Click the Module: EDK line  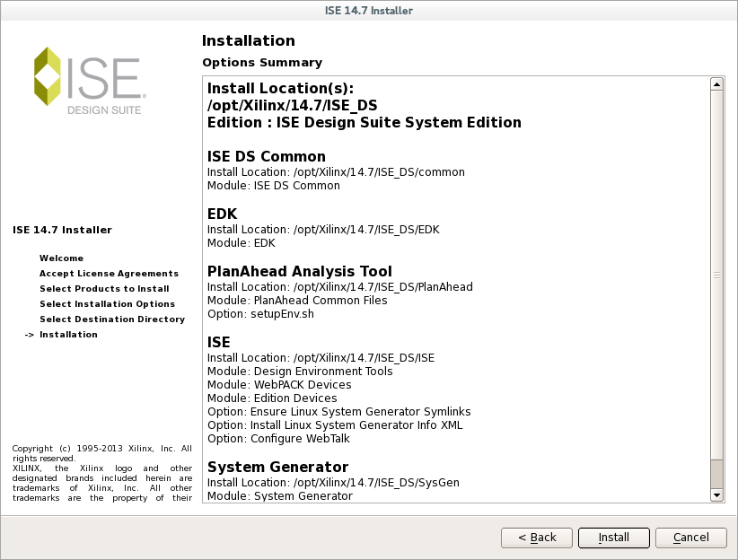tap(242, 243)
